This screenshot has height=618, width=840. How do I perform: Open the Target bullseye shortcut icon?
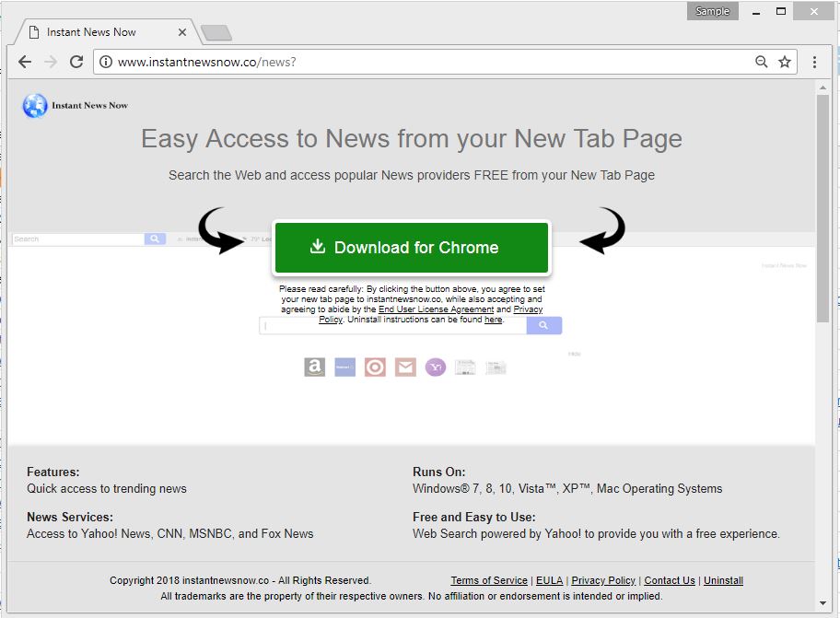click(x=375, y=367)
